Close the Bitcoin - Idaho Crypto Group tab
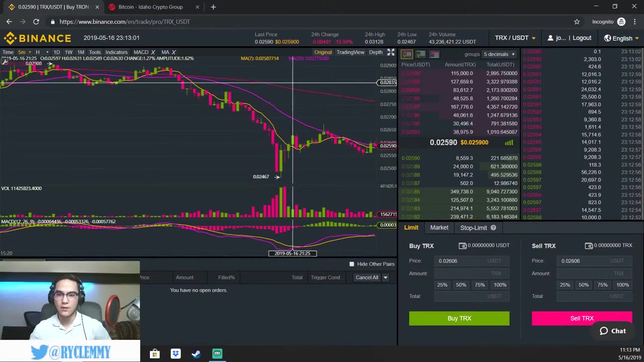 (197, 7)
